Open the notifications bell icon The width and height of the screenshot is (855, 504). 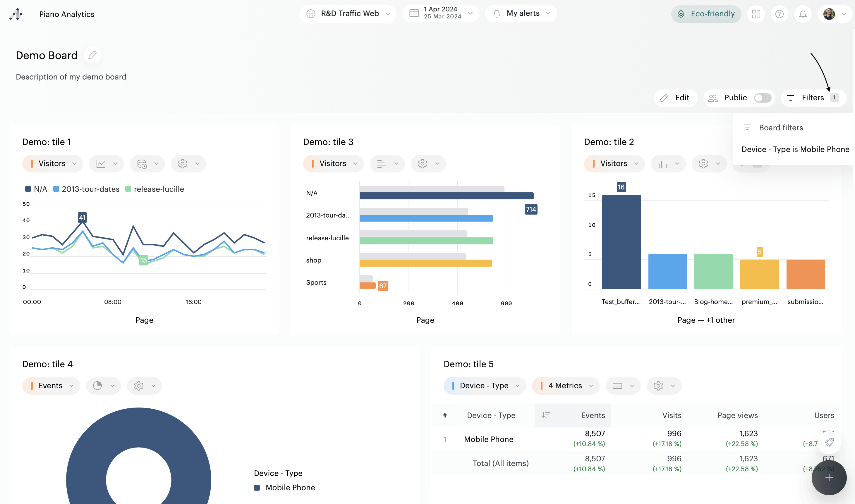pyautogui.click(x=803, y=14)
